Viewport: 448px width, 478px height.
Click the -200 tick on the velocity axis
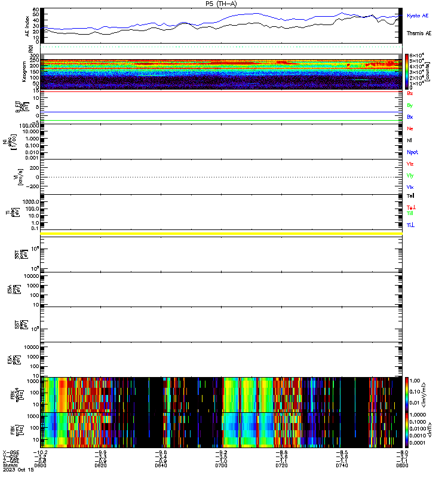point(32,186)
